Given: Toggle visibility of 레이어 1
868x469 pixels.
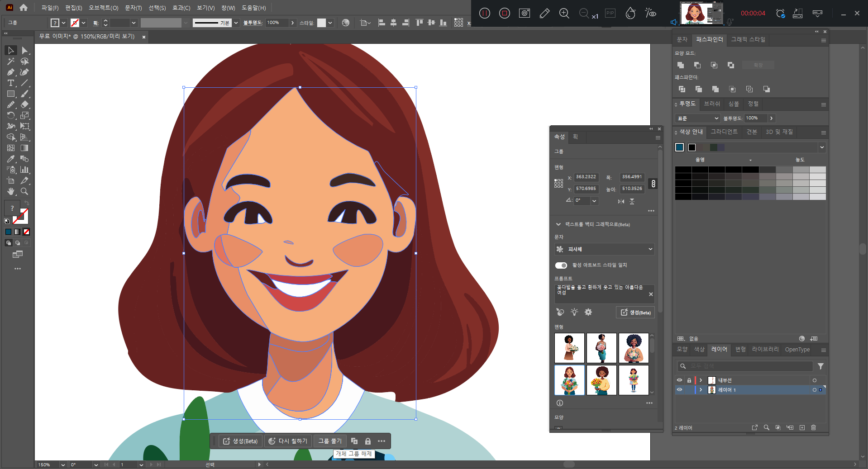Looking at the screenshot, I should [x=679, y=390].
